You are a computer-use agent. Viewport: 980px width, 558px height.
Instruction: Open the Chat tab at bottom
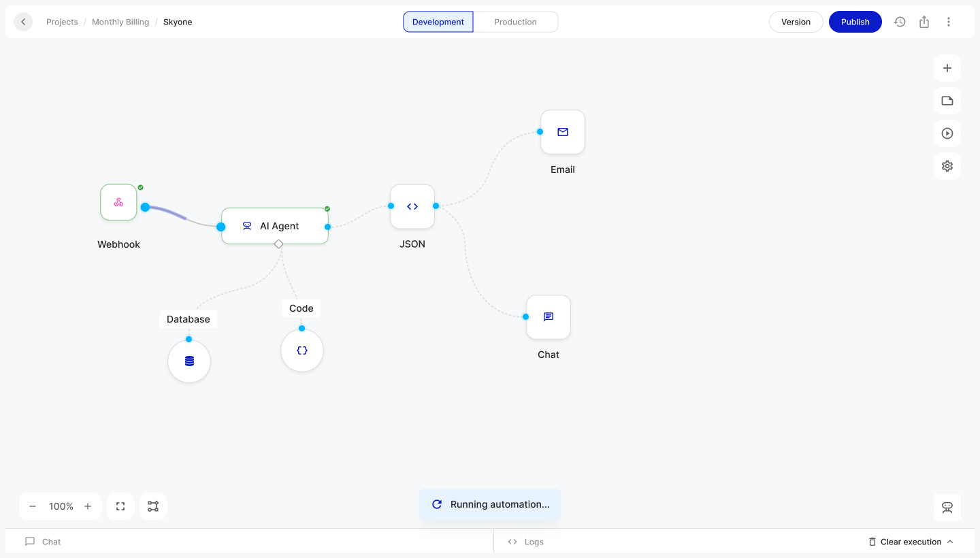[44, 542]
